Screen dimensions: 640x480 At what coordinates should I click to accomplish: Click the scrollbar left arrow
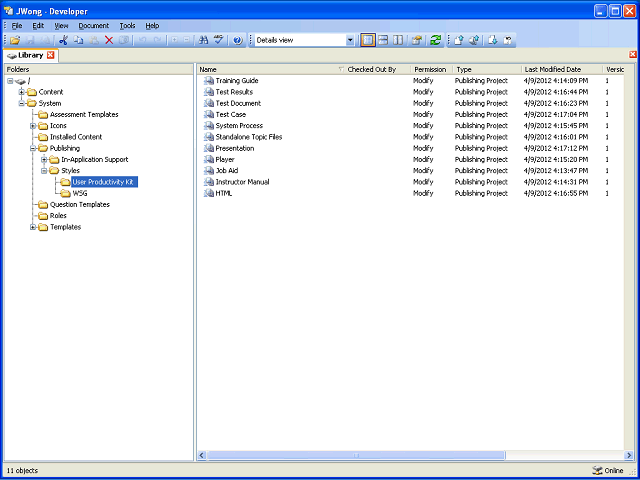point(202,455)
